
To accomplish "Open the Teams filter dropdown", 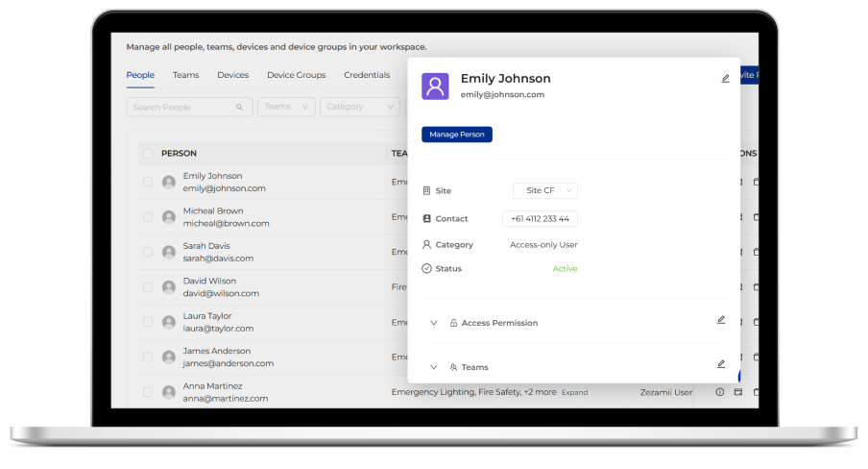I will [x=286, y=107].
